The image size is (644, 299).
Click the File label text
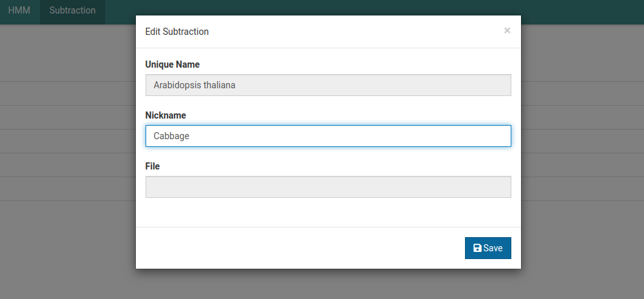point(153,166)
